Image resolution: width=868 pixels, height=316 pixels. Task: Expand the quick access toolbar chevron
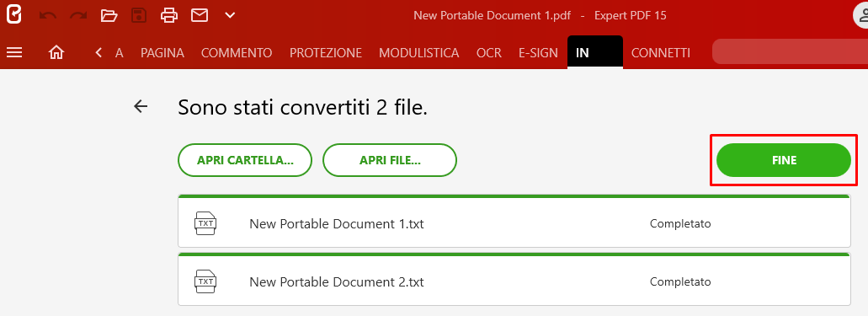pyautogui.click(x=231, y=15)
